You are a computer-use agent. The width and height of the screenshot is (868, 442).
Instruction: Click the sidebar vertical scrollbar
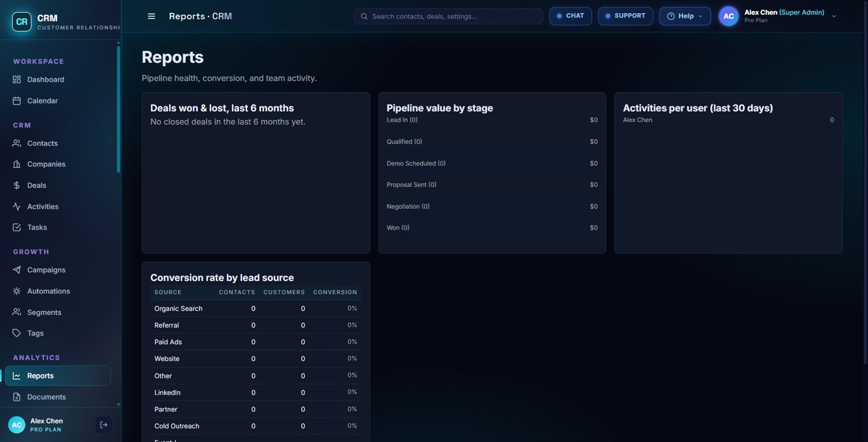pos(118,110)
